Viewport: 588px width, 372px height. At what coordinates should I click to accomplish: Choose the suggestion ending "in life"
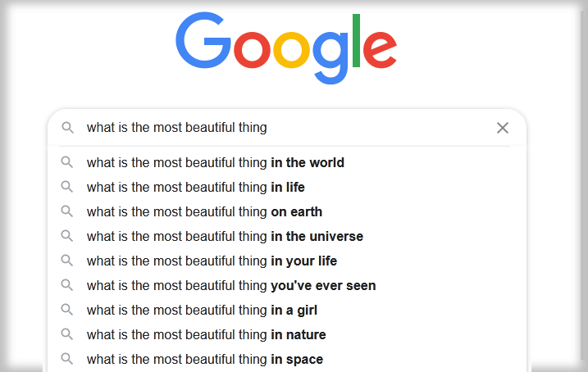[x=287, y=187]
